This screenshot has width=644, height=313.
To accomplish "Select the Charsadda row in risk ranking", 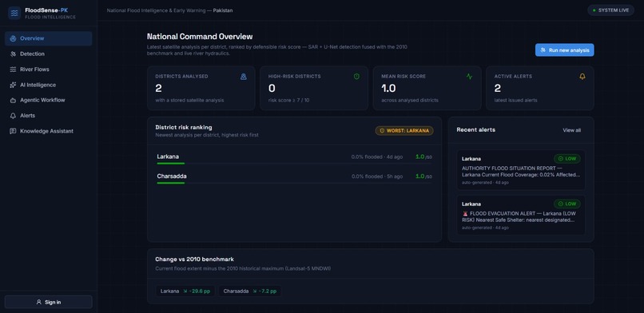I will tap(295, 177).
